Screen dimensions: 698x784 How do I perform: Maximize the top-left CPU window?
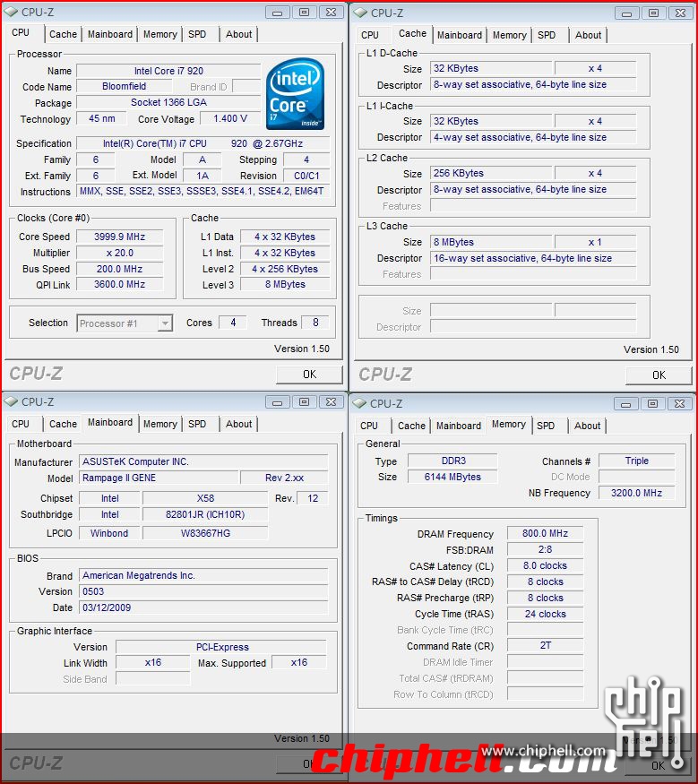(304, 13)
